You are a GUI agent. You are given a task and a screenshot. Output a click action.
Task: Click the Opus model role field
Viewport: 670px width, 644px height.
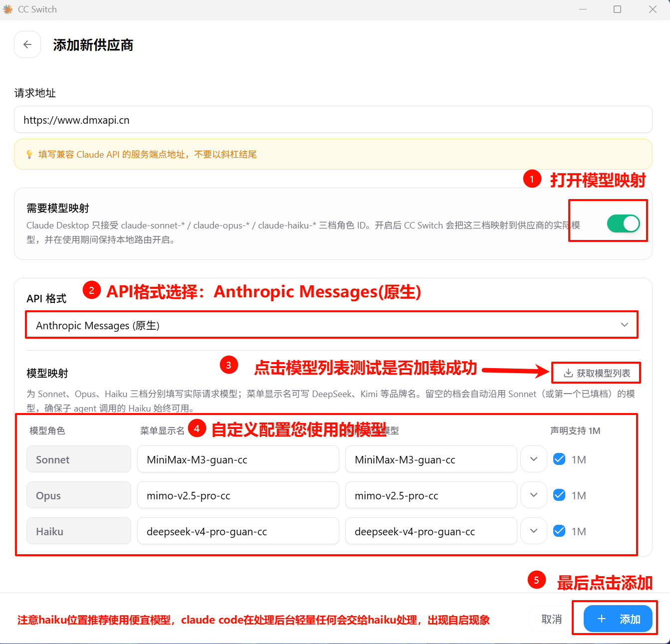[x=79, y=495]
